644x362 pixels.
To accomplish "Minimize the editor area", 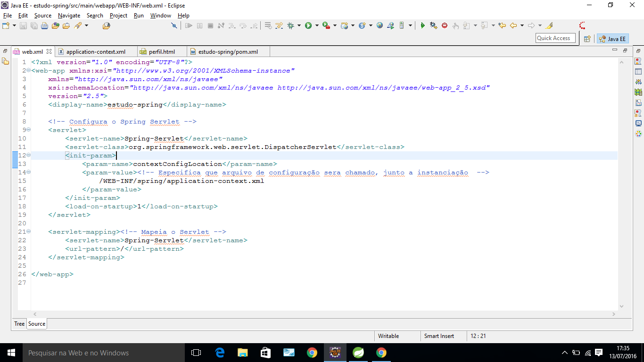I will point(615,50).
